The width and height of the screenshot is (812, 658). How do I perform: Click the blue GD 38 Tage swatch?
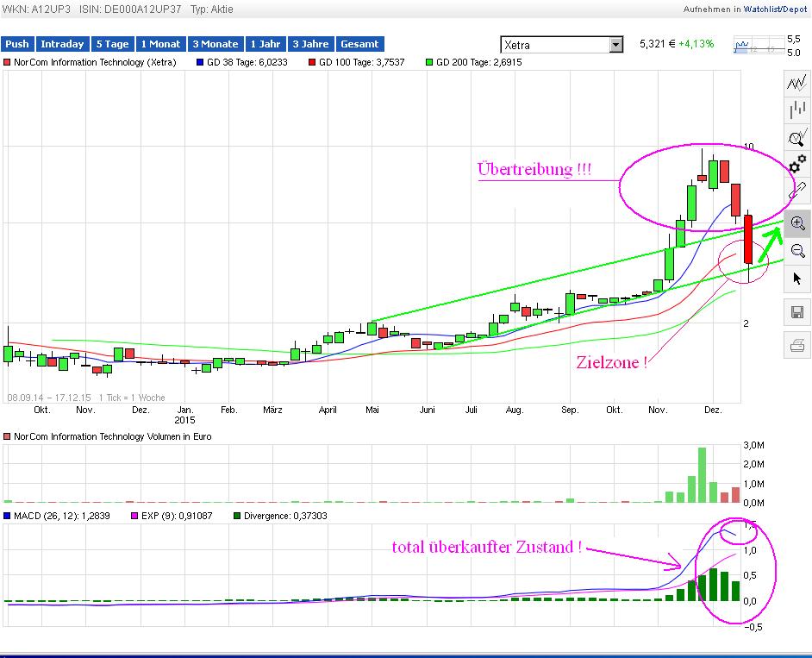(x=200, y=62)
